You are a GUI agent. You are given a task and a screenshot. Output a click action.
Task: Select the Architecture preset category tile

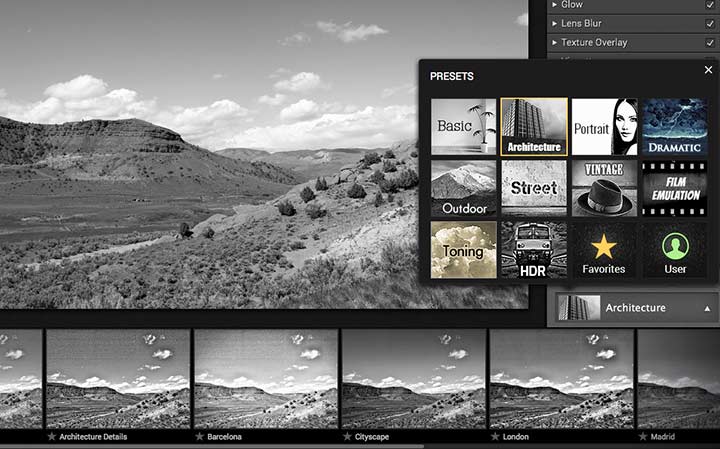[x=534, y=127]
